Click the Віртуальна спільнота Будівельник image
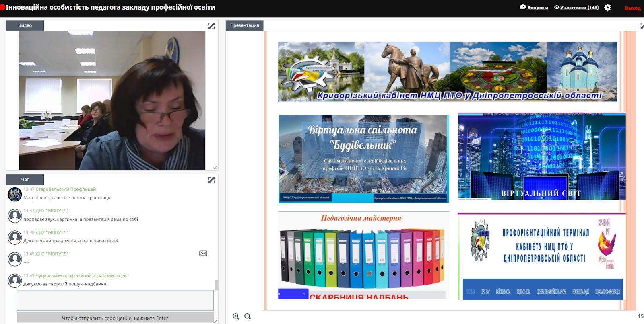This screenshot has width=644, height=324. pyautogui.click(x=363, y=158)
